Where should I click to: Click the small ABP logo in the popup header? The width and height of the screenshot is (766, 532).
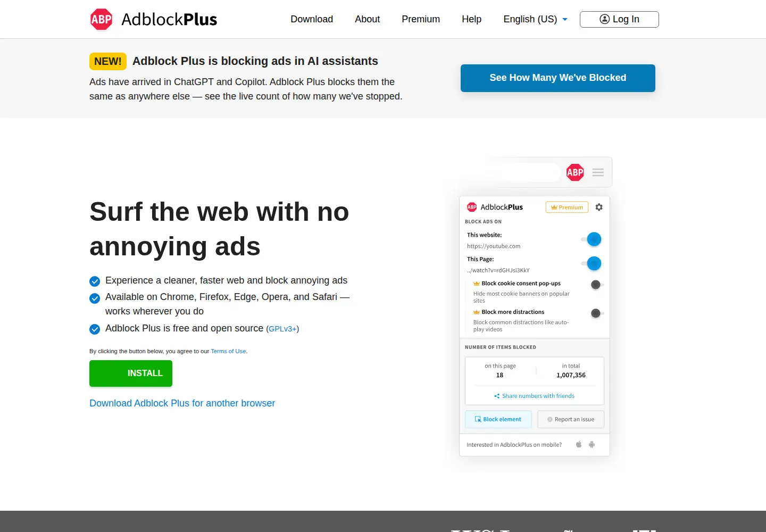click(472, 207)
